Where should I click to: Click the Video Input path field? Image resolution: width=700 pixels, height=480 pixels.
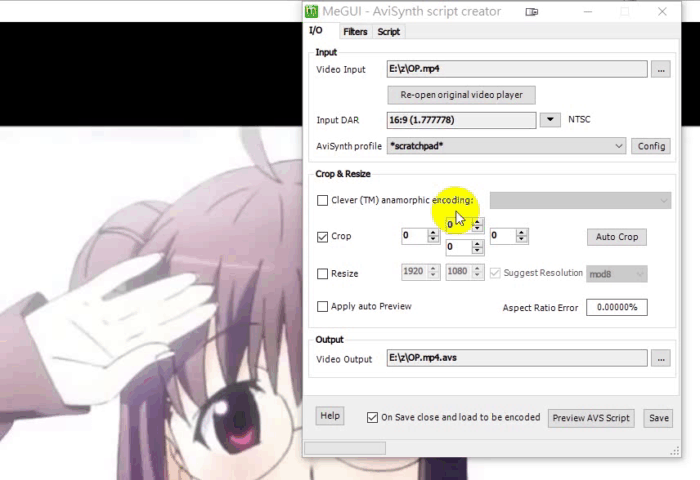(x=517, y=69)
